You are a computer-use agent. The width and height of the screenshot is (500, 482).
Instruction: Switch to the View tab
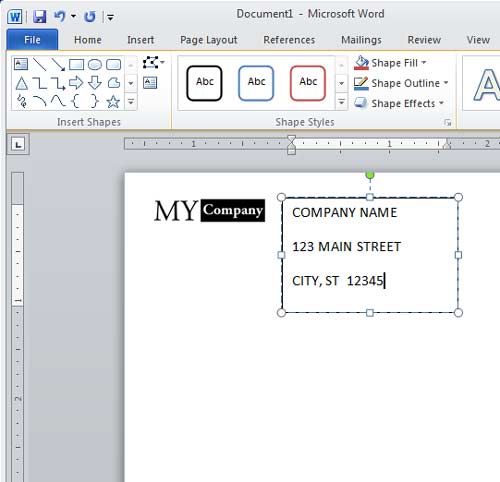click(x=478, y=40)
